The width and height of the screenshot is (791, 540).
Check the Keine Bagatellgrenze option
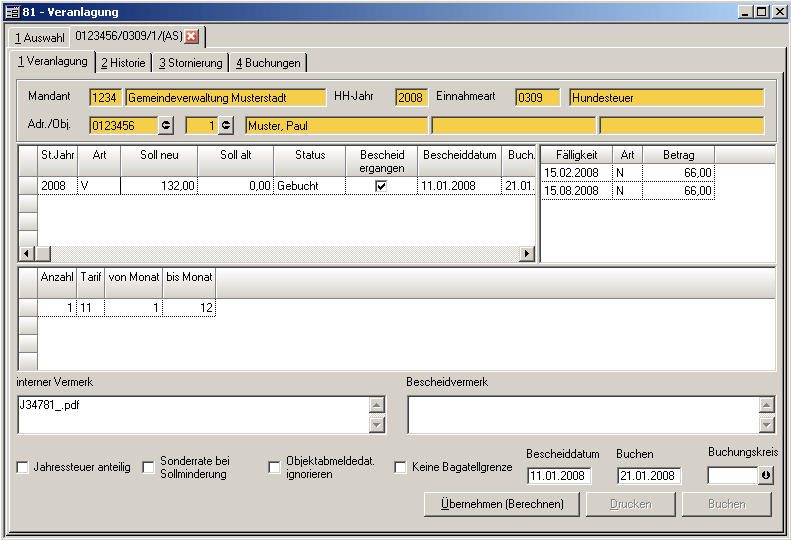[x=401, y=468]
